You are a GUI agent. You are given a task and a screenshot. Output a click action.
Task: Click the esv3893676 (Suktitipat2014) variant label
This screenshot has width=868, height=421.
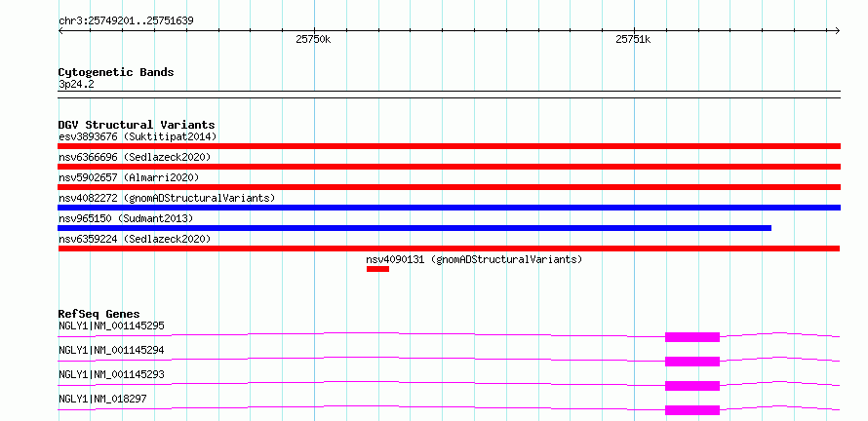(138, 136)
